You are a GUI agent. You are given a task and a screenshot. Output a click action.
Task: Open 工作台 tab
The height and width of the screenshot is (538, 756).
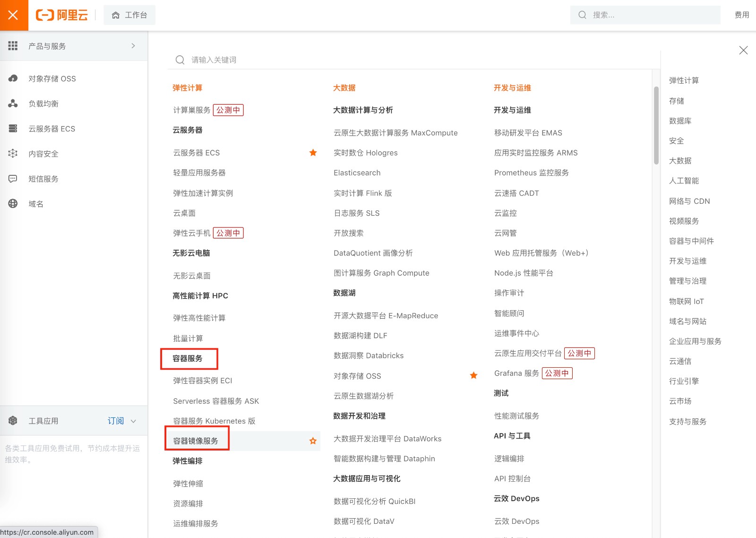point(129,15)
